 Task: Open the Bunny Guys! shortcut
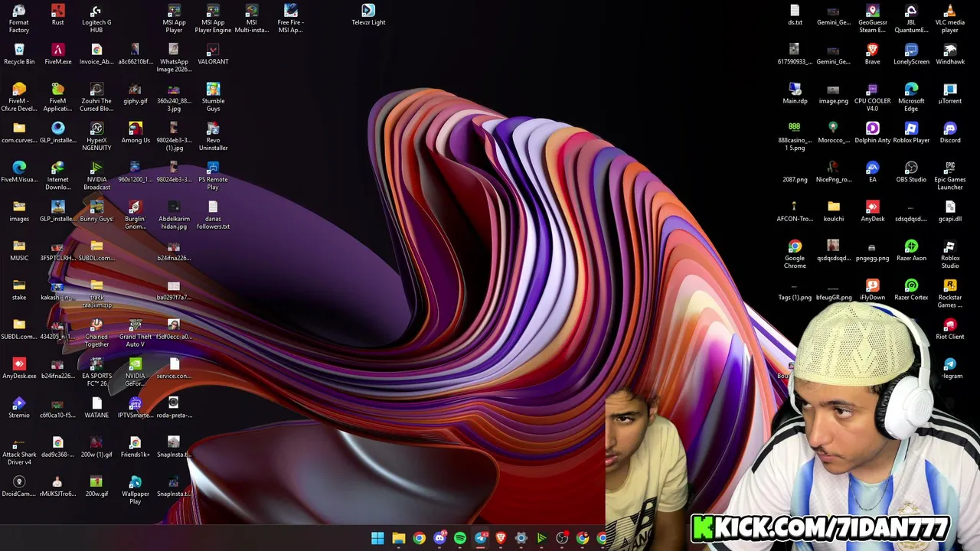click(x=96, y=211)
